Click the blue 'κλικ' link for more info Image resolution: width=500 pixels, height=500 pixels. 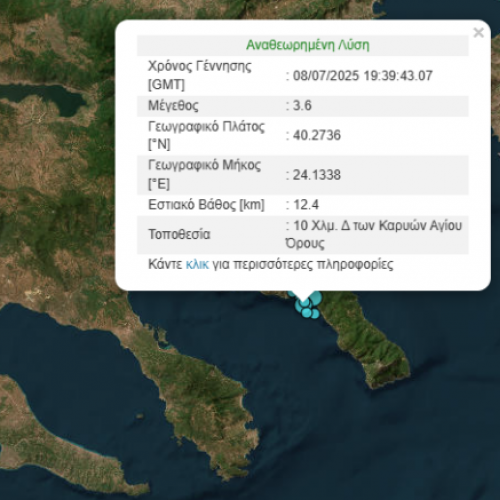click(197, 264)
